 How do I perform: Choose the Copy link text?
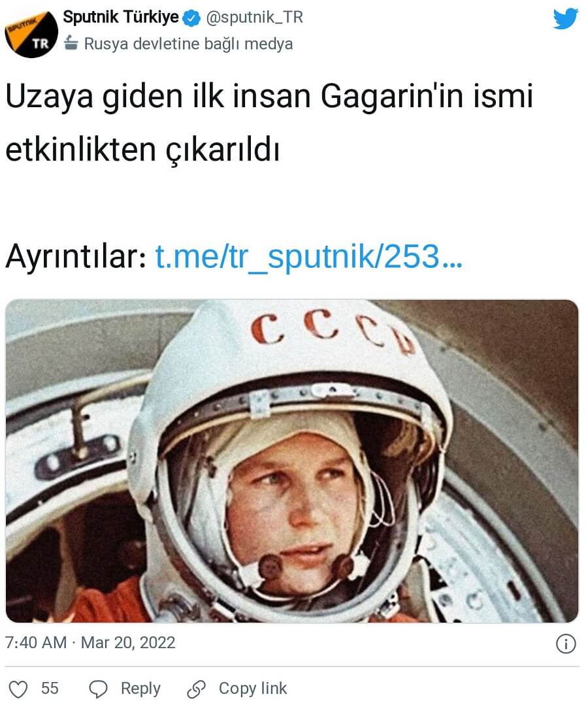[x=253, y=689]
